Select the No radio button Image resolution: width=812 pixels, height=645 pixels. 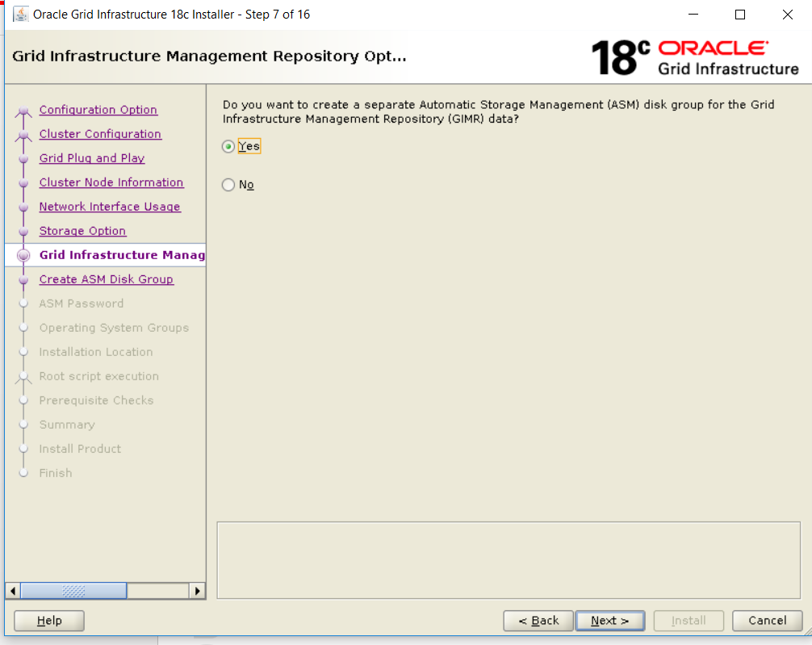point(228,185)
